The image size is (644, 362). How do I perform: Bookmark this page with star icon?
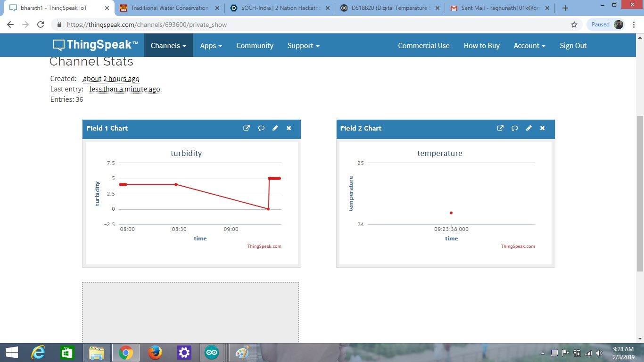pos(574,25)
